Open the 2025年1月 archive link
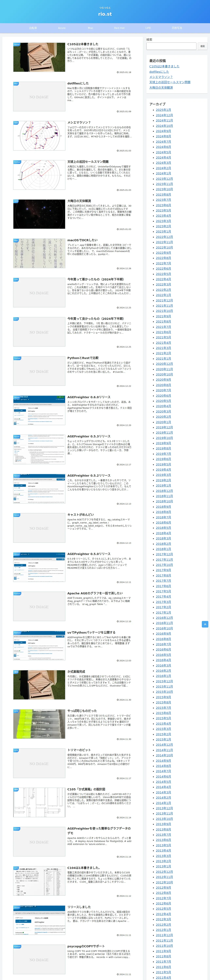The height and width of the screenshot is (980, 210). pos(164,110)
